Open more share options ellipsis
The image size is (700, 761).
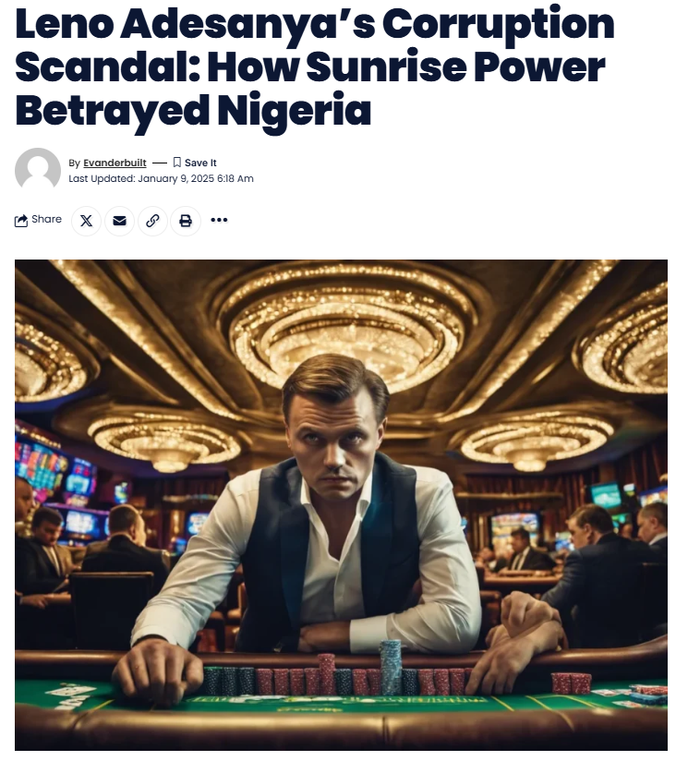tap(219, 221)
